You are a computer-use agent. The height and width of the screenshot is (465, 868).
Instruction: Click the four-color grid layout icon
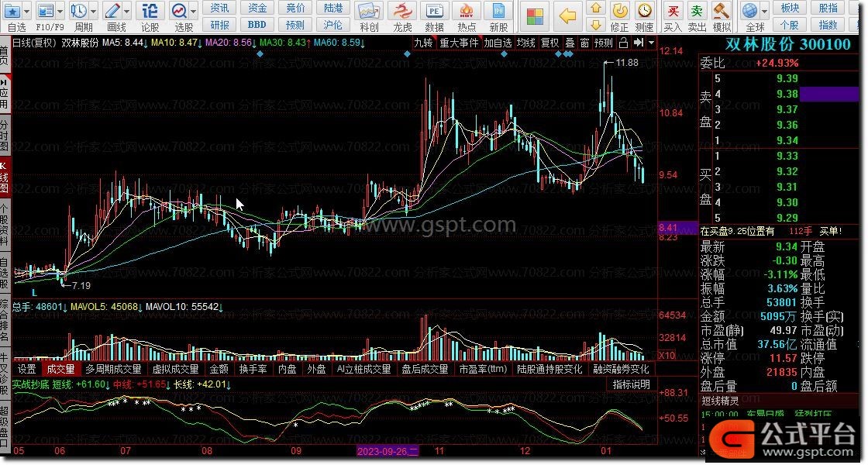pyautogui.click(x=535, y=16)
